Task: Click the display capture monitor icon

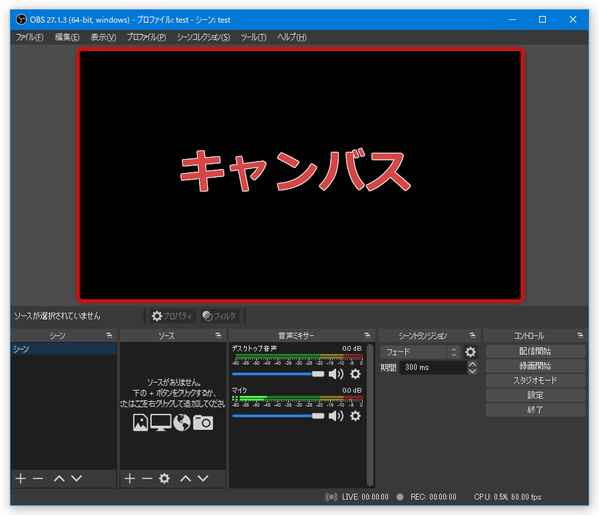Action: pyautogui.click(x=161, y=423)
